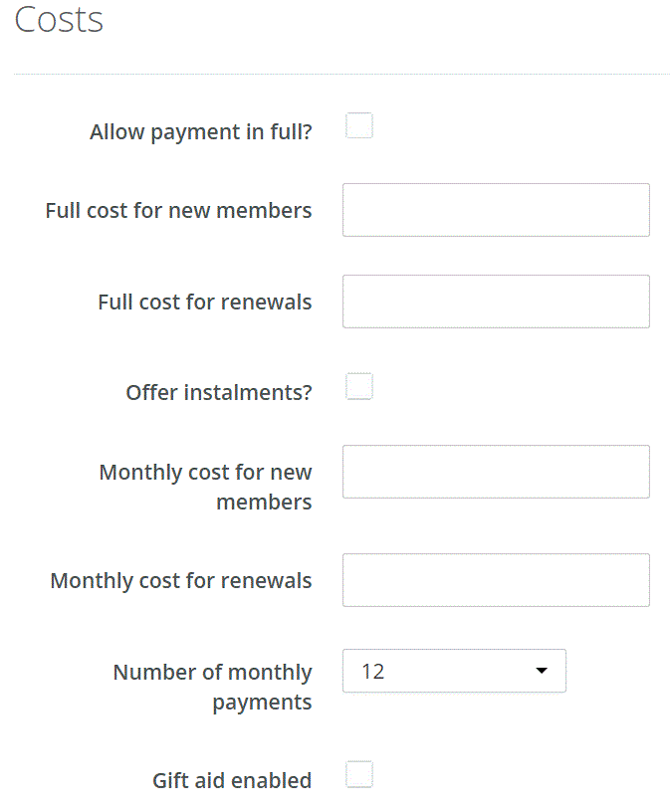671x812 pixels.
Task: Click the divider line under Costs heading
Action: click(341, 74)
